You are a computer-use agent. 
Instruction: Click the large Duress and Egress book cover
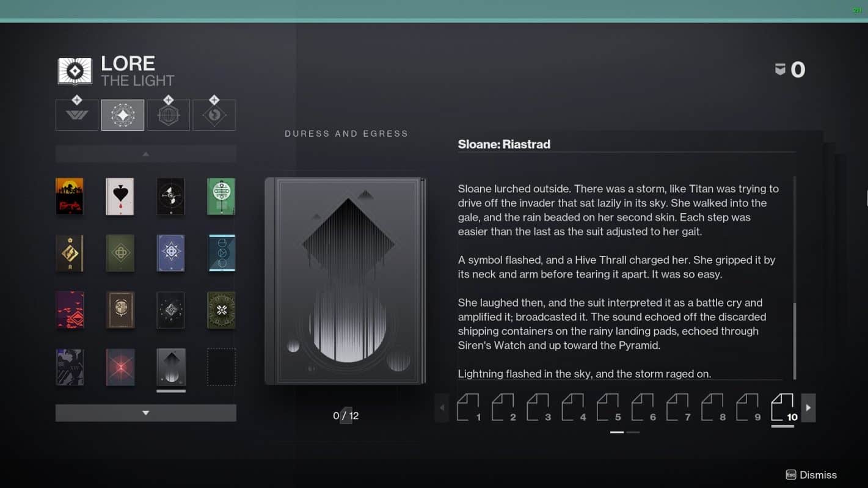click(x=345, y=281)
